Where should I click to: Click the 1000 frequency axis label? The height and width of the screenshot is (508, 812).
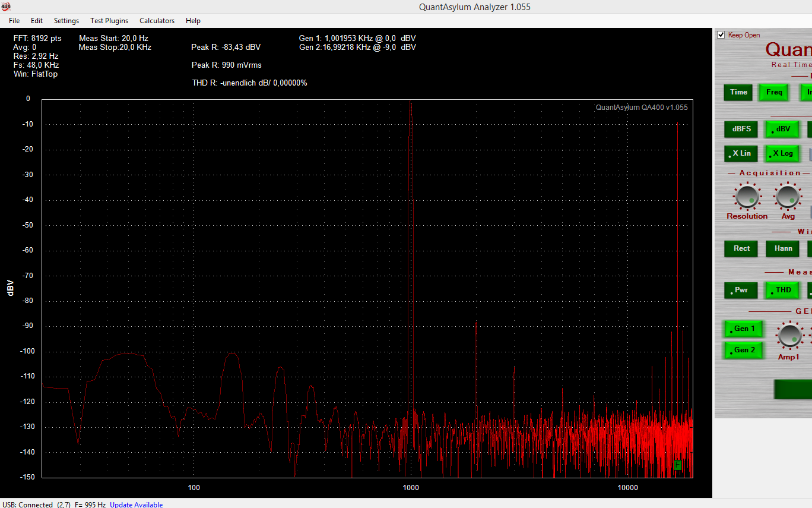tap(411, 488)
